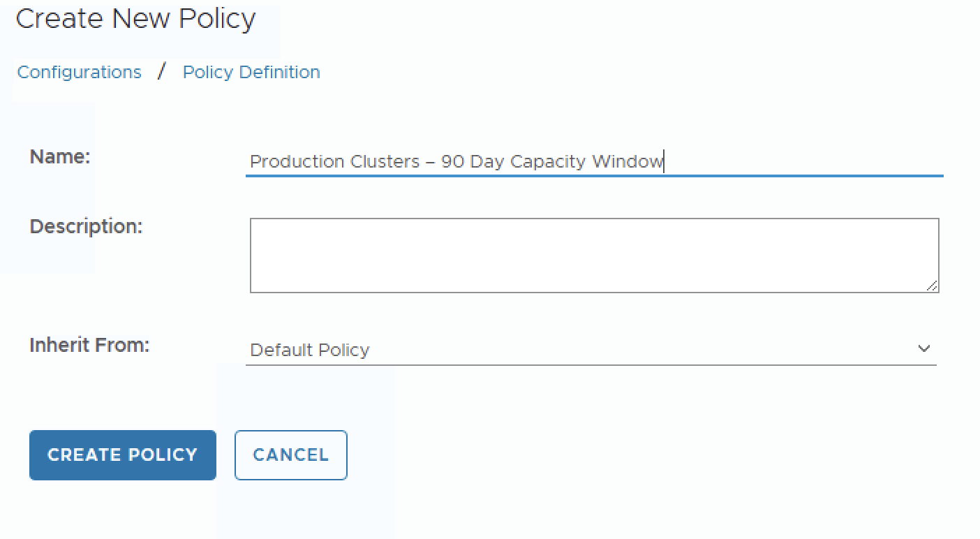Focus the Description text area
Screen dimensions: 980x539
[x=593, y=255]
